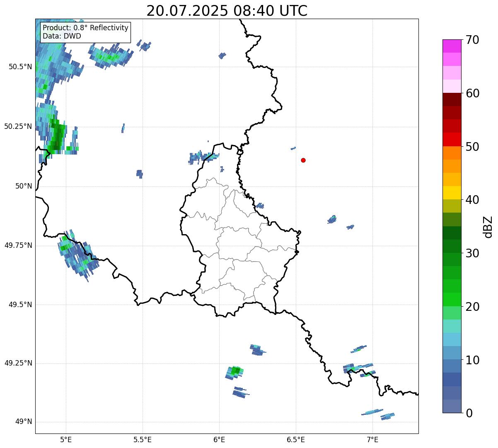Image resolution: width=498 pixels, height=448 pixels.
Task: Click the 50.5°N latitude label
Action: [20, 67]
